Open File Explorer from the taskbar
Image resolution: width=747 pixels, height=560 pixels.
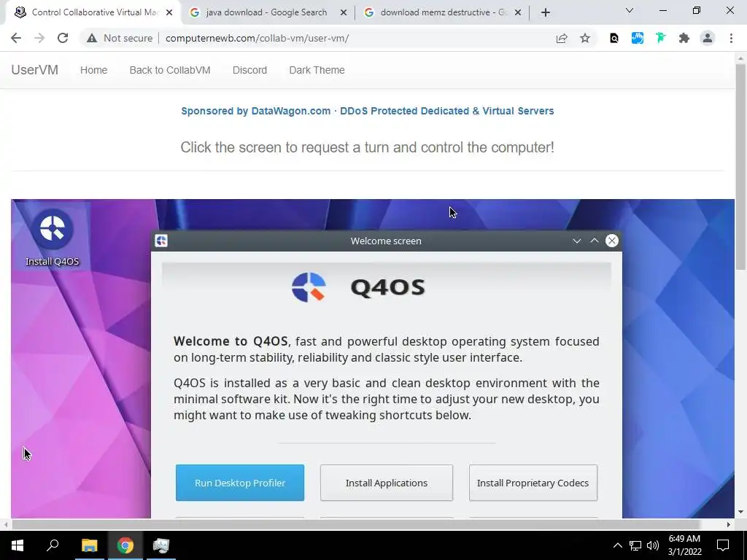89,545
